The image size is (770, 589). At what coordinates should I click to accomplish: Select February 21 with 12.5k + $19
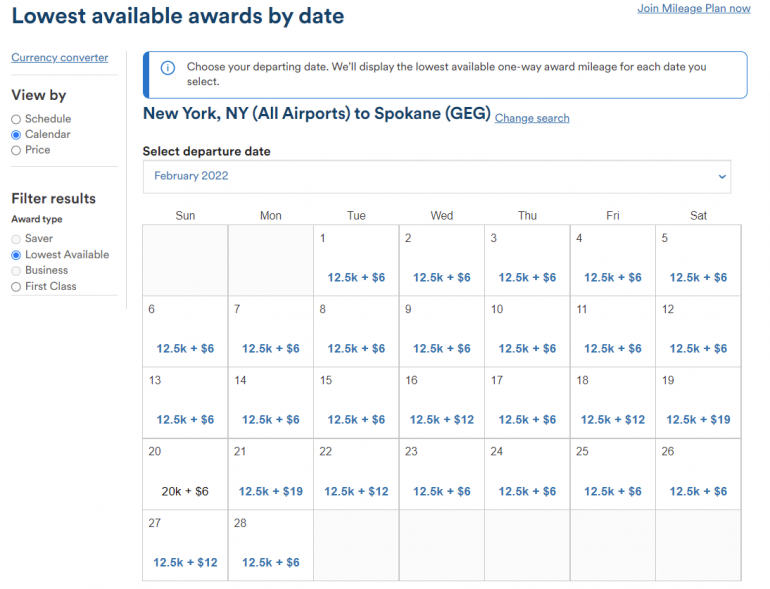pyautogui.click(x=270, y=491)
